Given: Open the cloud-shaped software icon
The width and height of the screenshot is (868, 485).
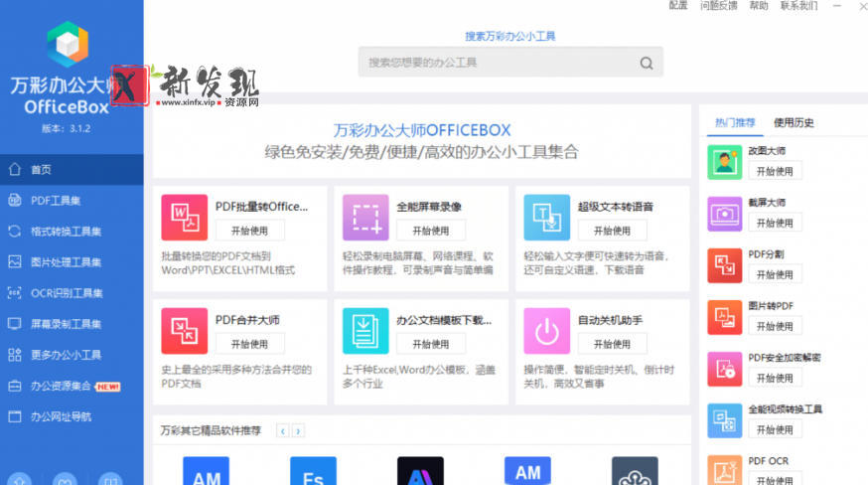Looking at the screenshot, I should click(x=635, y=471).
